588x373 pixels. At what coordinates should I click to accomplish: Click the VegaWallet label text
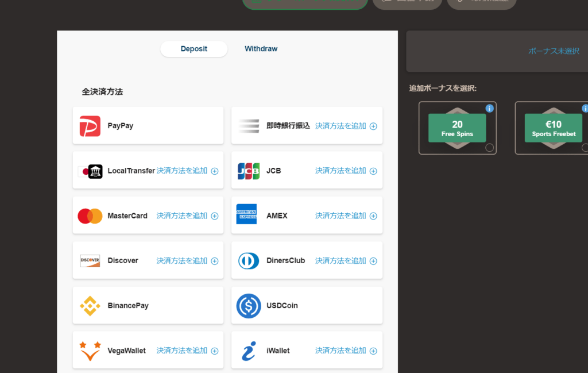coord(127,351)
